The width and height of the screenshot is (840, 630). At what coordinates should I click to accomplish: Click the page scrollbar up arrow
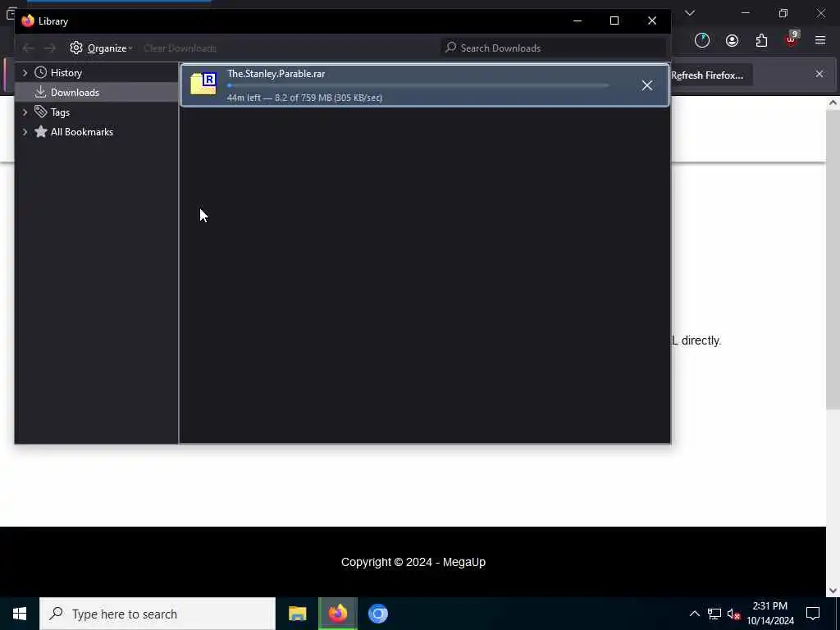click(x=833, y=103)
